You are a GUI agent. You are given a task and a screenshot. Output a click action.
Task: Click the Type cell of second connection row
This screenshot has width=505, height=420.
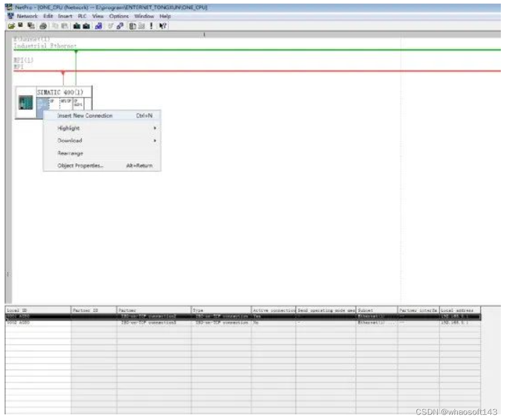[221, 322]
